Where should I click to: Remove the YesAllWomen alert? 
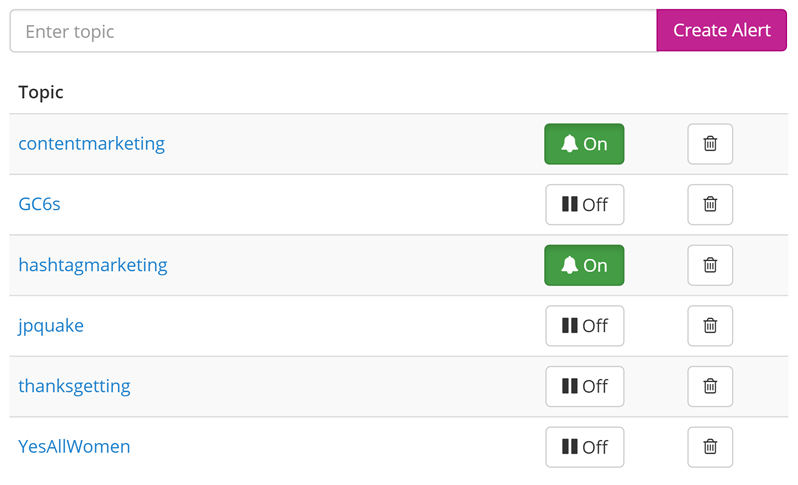(x=710, y=447)
